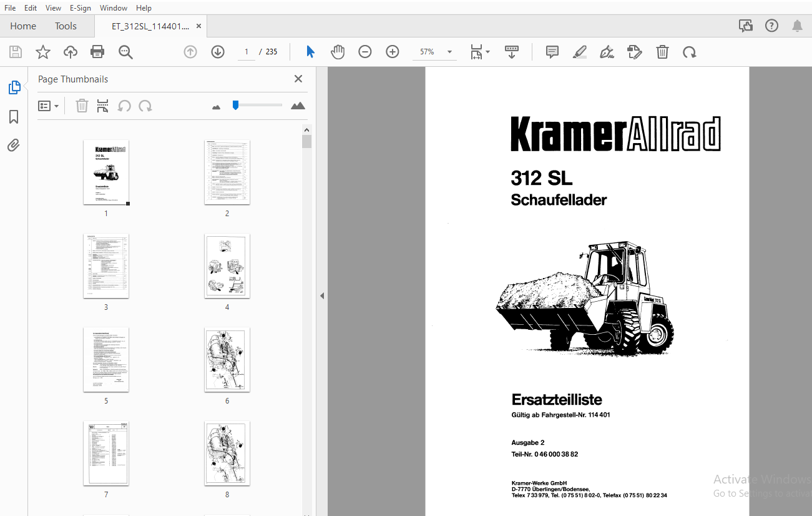
Task: Rotate thumbnails clockwise
Action: coord(145,106)
